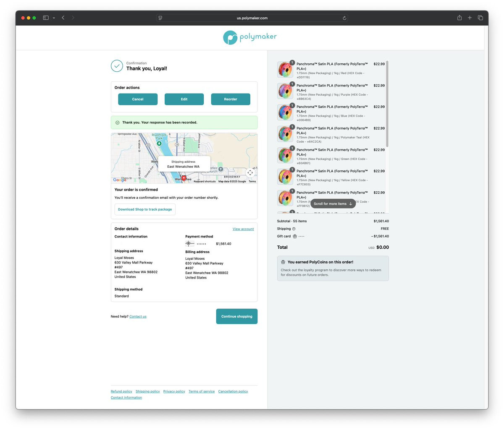Focus the us.polymaker.com address field
504x430 pixels.
[252, 18]
